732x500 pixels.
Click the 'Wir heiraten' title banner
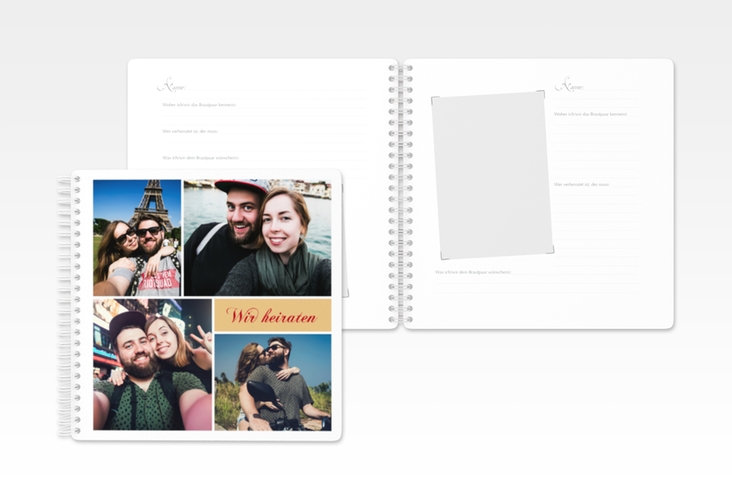pos(273,316)
